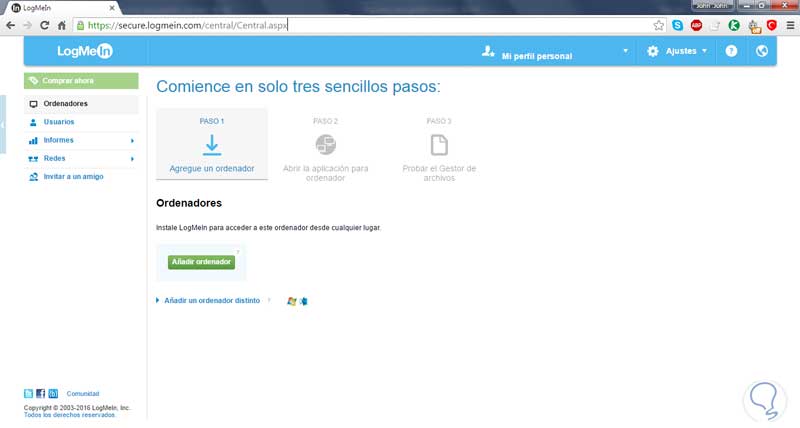
Task: Click the browser forward arrow
Action: coord(27,25)
